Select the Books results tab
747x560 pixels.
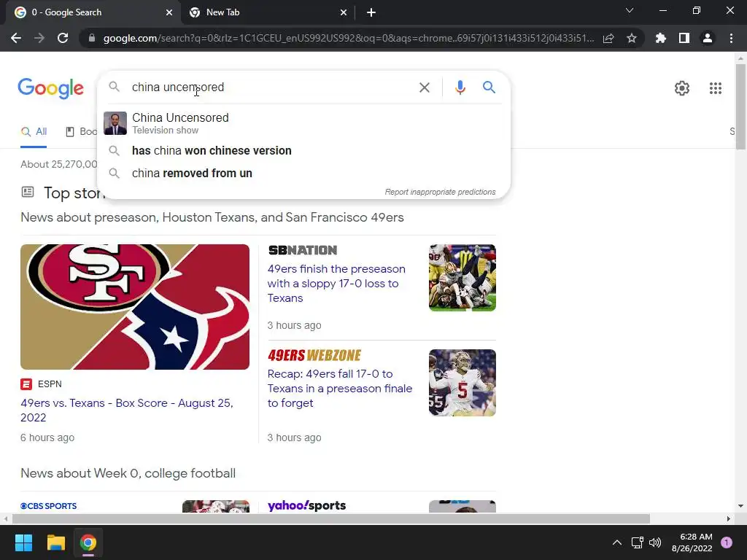(82, 132)
